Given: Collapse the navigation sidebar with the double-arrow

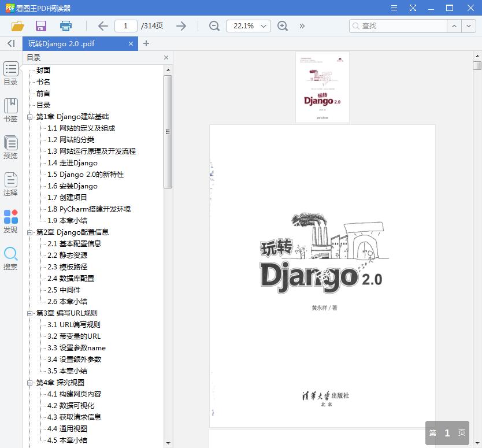Looking at the screenshot, I should pyautogui.click(x=10, y=44).
